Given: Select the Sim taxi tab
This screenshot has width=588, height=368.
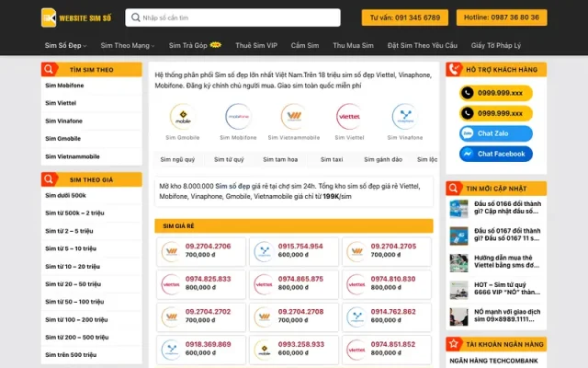Looking at the screenshot, I should coord(332,159).
